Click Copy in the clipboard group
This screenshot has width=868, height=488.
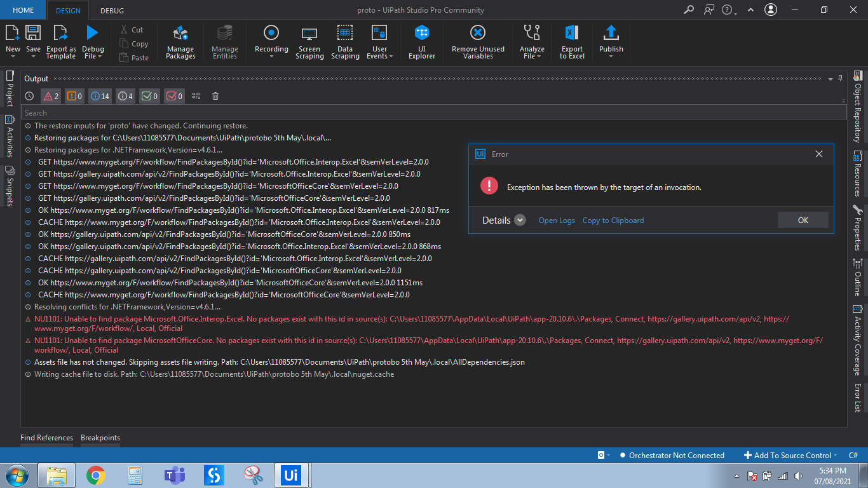click(x=134, y=44)
